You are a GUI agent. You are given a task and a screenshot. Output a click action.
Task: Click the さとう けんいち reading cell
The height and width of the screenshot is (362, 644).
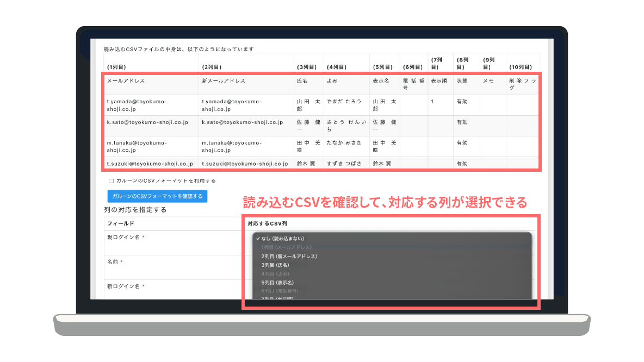[x=346, y=126]
